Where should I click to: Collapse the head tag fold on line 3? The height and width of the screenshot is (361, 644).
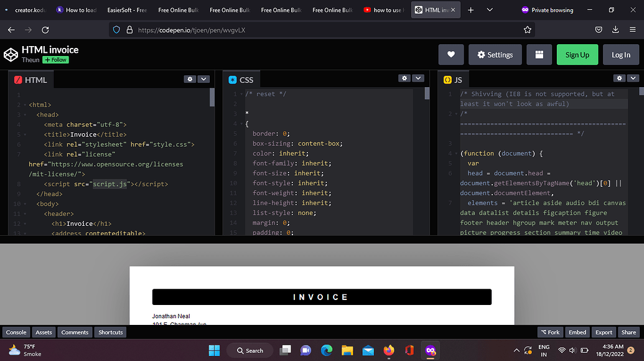point(25,115)
